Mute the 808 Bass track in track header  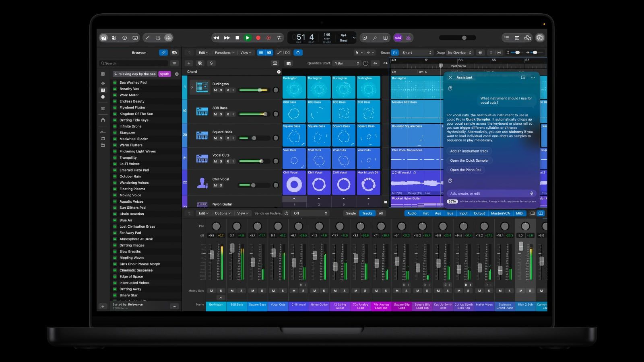click(x=215, y=114)
